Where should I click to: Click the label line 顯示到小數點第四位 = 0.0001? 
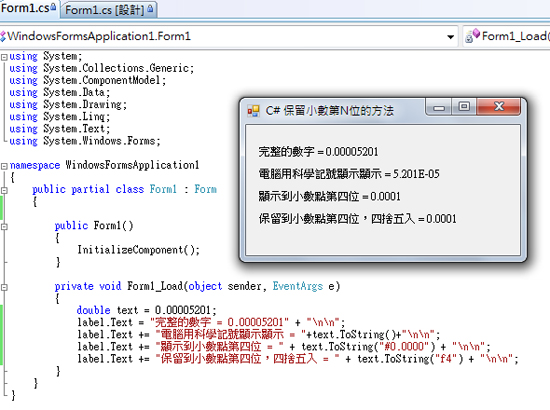pyautogui.click(x=329, y=196)
